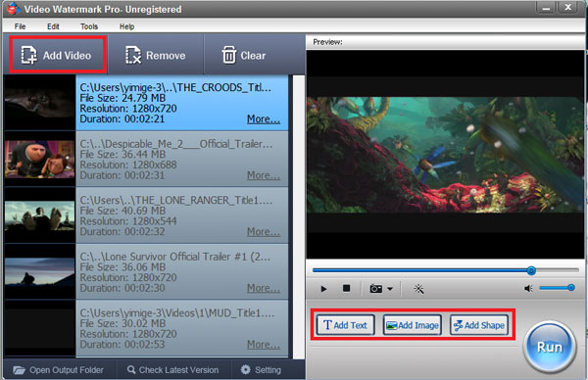The image size is (588, 380).
Task: Open More link for THE_LONE_RANGER video
Action: (264, 231)
